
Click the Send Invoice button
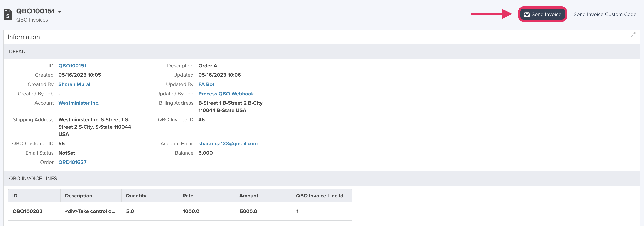542,14
